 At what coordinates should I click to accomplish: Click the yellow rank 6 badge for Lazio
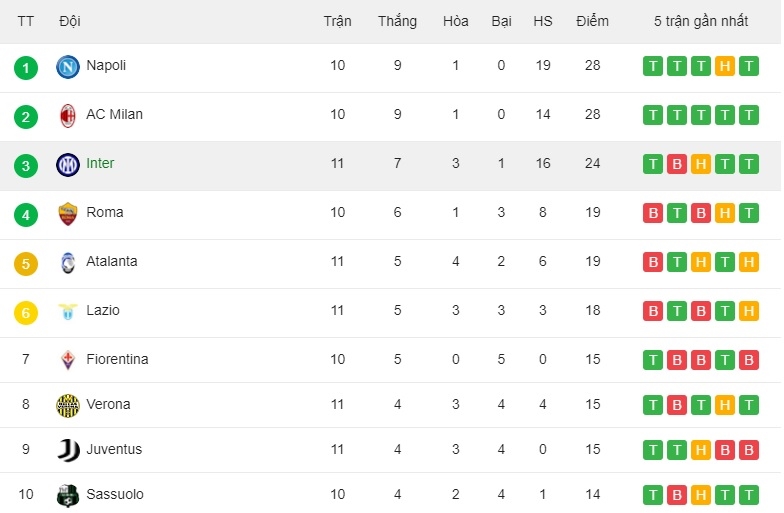tap(26, 313)
